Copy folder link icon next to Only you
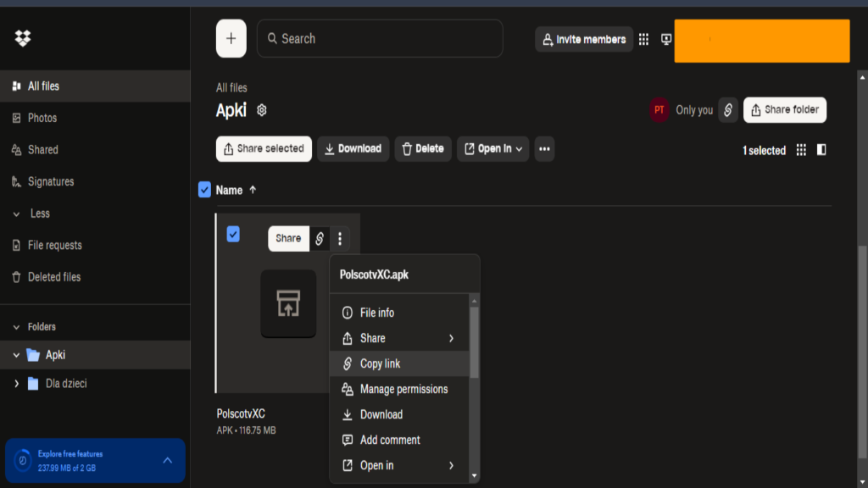The width and height of the screenshot is (868, 488). click(x=728, y=109)
